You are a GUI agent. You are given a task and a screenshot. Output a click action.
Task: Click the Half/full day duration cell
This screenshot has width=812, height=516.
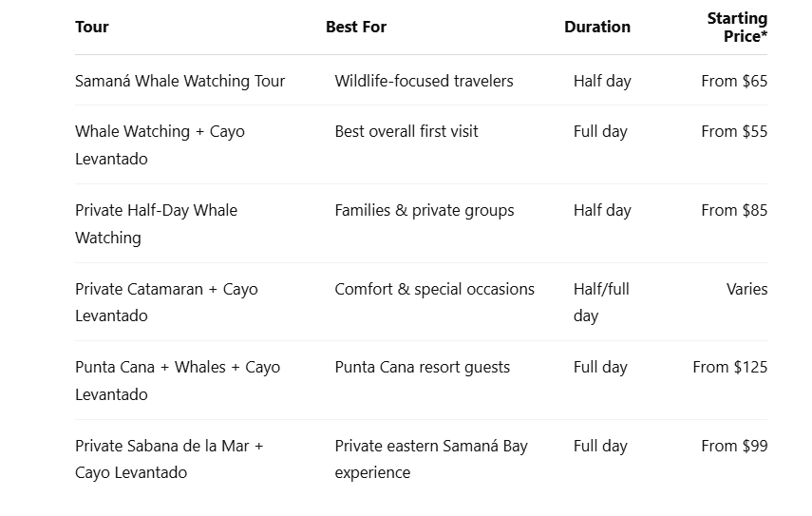tap(601, 302)
